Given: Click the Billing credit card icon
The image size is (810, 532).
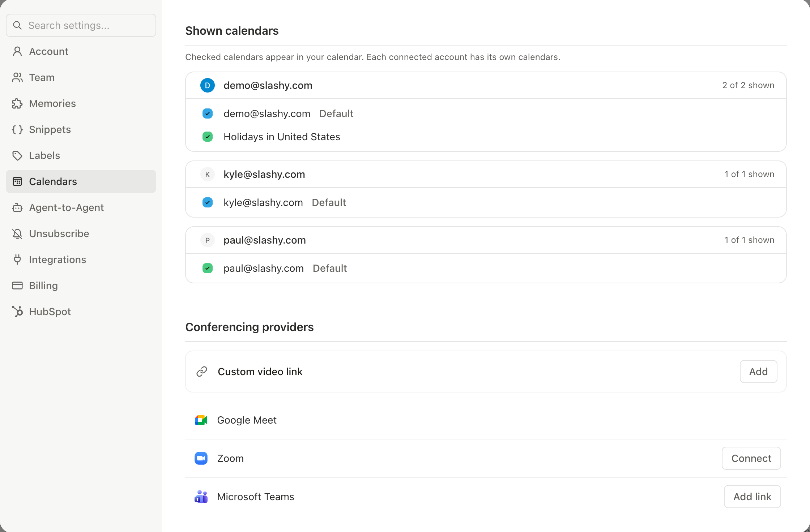Looking at the screenshot, I should coord(17,286).
